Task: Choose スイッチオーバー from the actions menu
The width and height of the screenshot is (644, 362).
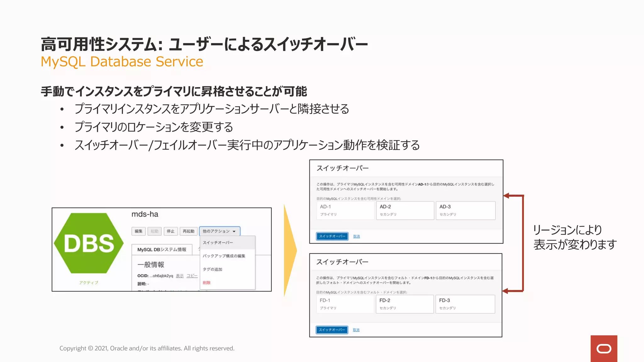Action: pos(227,243)
